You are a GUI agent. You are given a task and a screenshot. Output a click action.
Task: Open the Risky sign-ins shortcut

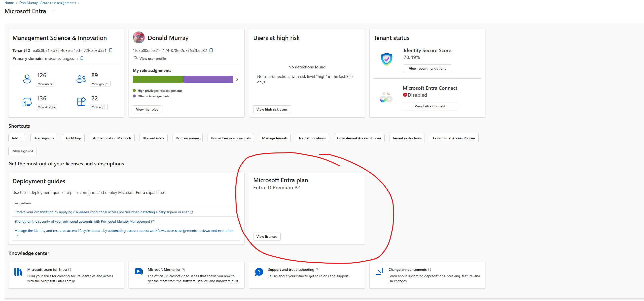click(22, 151)
